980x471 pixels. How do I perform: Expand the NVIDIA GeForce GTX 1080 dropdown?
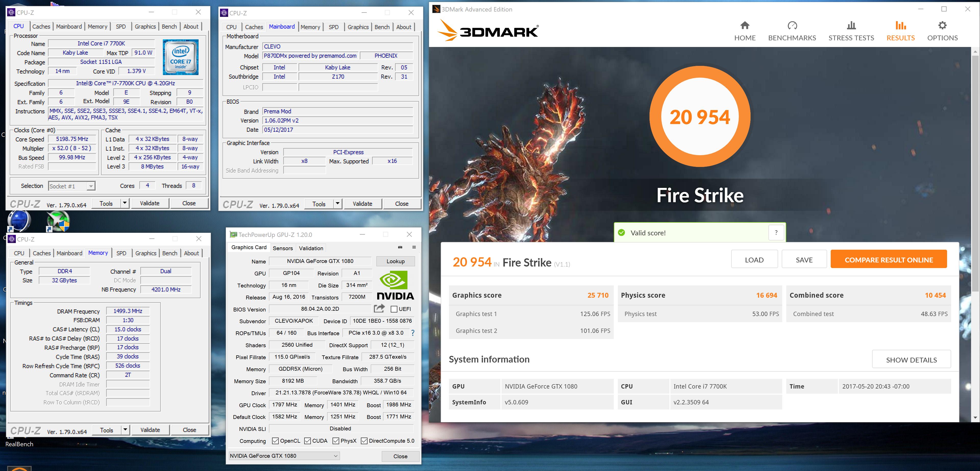click(x=336, y=456)
